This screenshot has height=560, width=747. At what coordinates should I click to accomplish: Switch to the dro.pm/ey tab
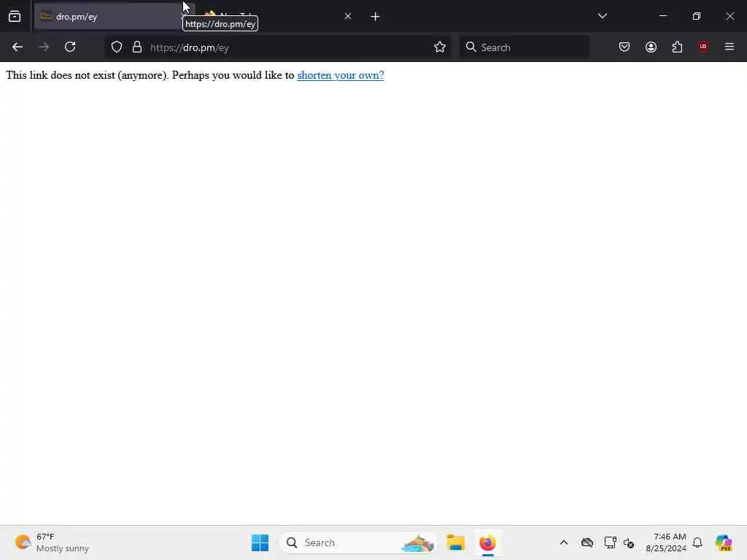point(107,17)
